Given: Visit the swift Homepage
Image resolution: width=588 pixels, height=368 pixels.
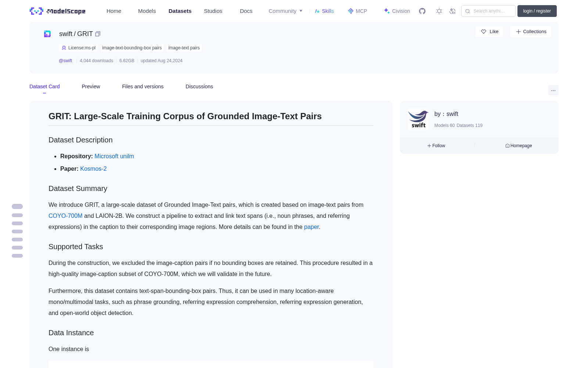Looking at the screenshot, I should pos(519,146).
